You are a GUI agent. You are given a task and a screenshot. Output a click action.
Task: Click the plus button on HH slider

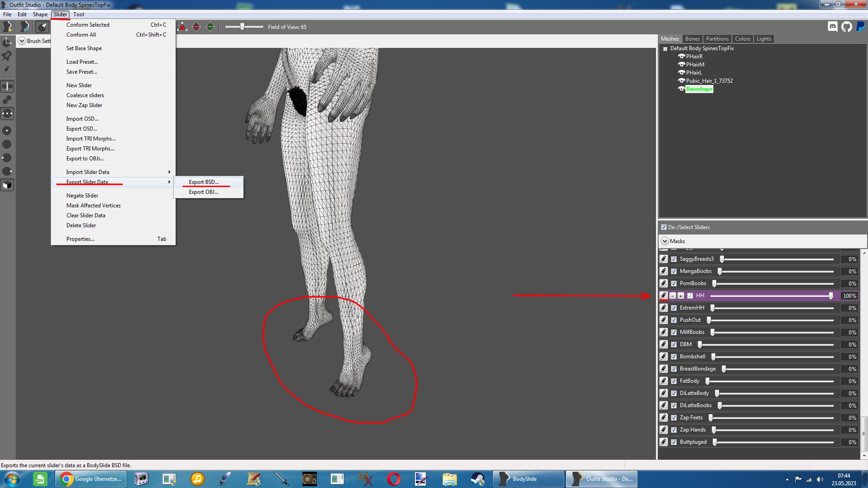[x=681, y=296]
